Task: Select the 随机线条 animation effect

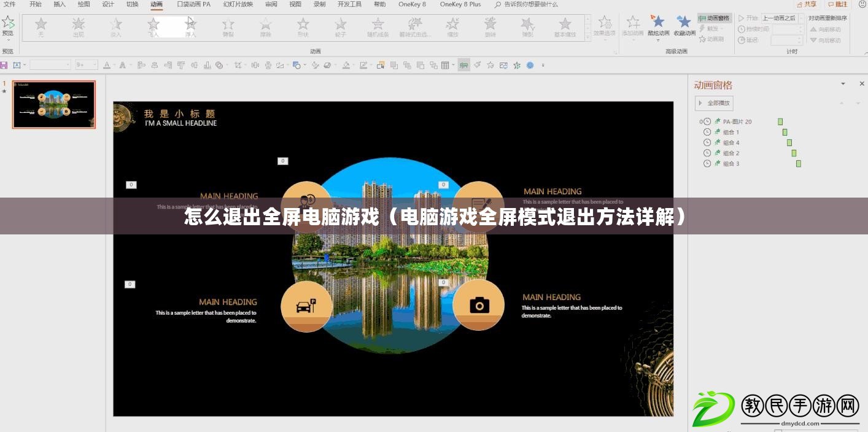Action: [x=378, y=27]
